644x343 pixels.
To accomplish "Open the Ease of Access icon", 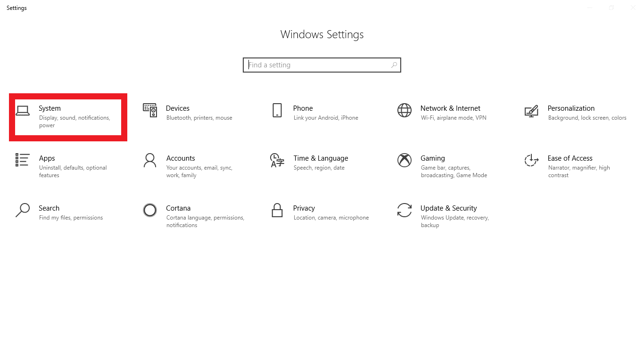I will (x=531, y=160).
